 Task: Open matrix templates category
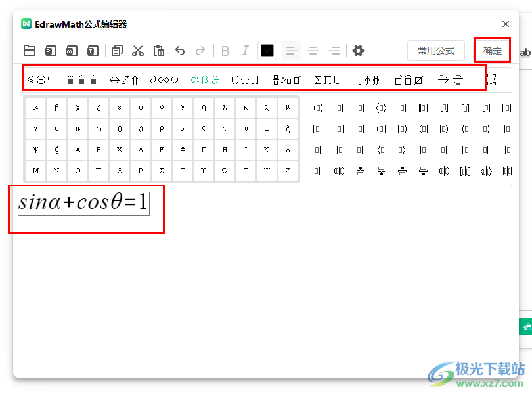(x=492, y=79)
